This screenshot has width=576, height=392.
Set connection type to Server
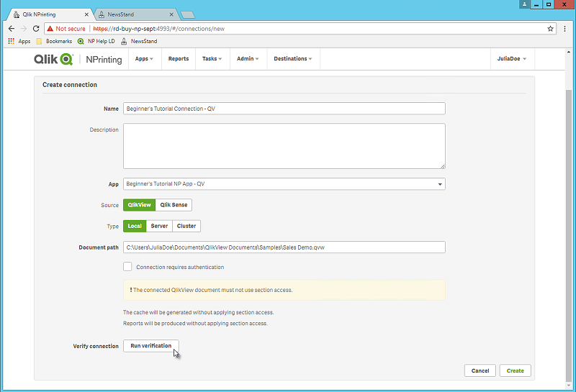[x=159, y=226]
